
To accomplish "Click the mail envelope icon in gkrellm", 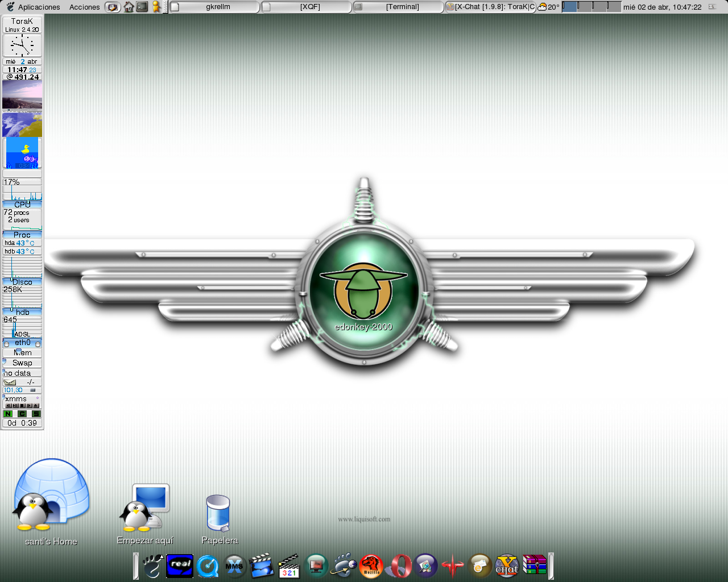I will coord(10,383).
